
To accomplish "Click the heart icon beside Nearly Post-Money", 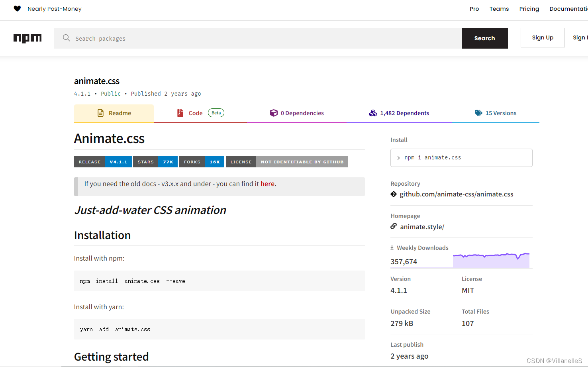I will coord(17,8).
